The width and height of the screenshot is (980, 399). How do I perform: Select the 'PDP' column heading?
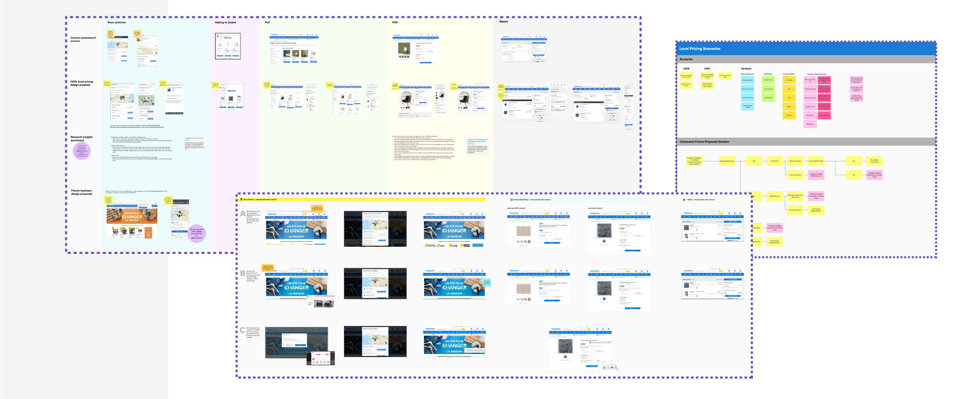[395, 22]
